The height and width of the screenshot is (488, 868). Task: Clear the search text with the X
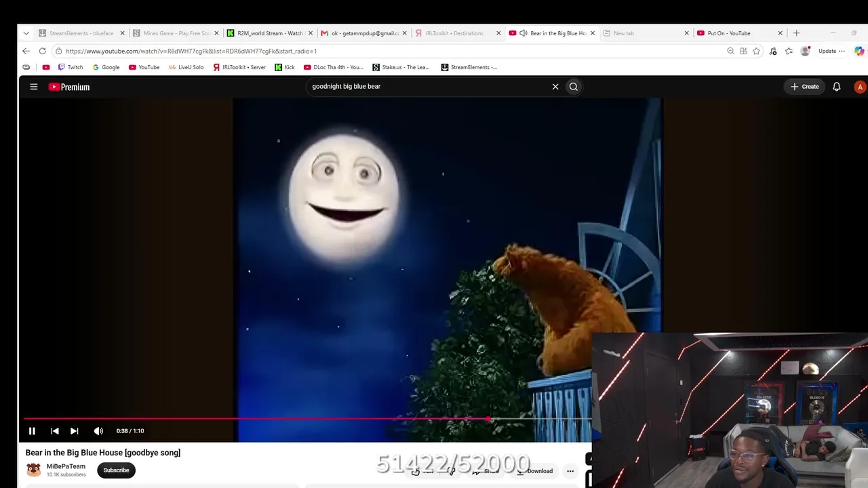point(555,87)
